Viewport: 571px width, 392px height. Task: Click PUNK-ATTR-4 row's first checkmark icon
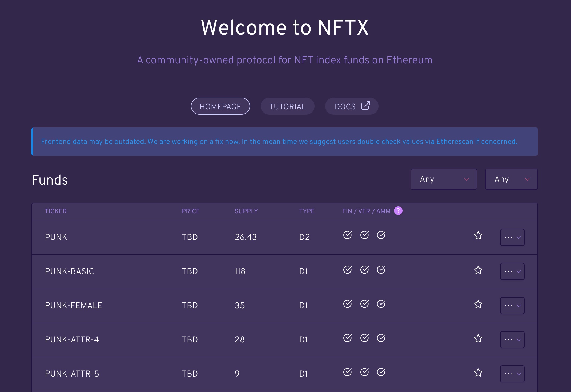coord(347,338)
